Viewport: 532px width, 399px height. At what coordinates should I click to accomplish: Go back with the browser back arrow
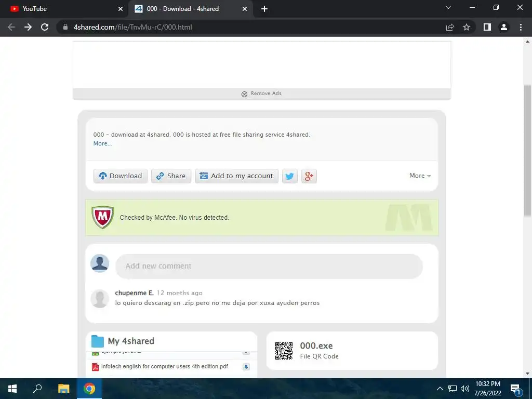click(x=11, y=27)
